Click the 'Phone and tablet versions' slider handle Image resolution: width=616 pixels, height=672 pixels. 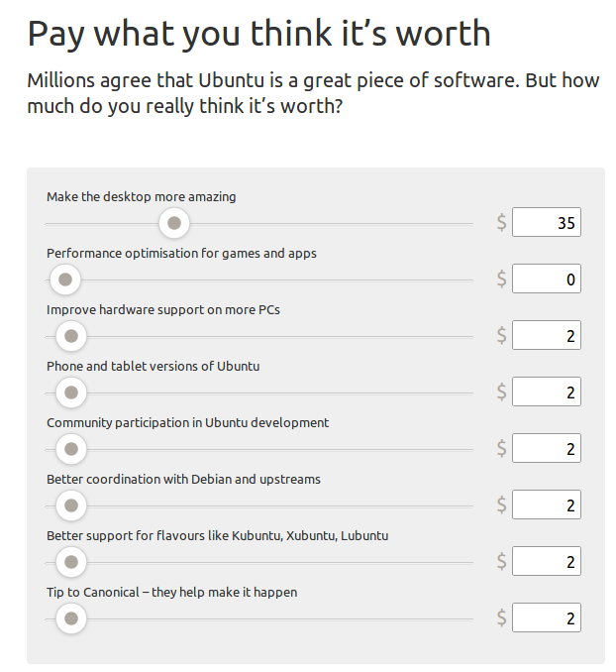pyautogui.click(x=69, y=392)
